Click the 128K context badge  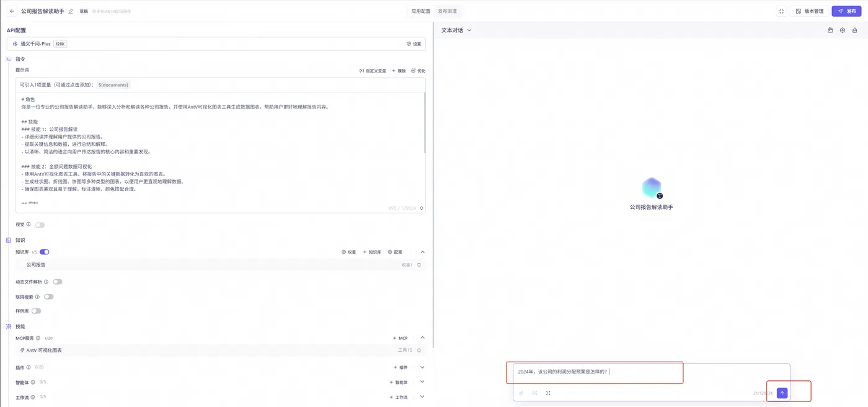pos(60,44)
